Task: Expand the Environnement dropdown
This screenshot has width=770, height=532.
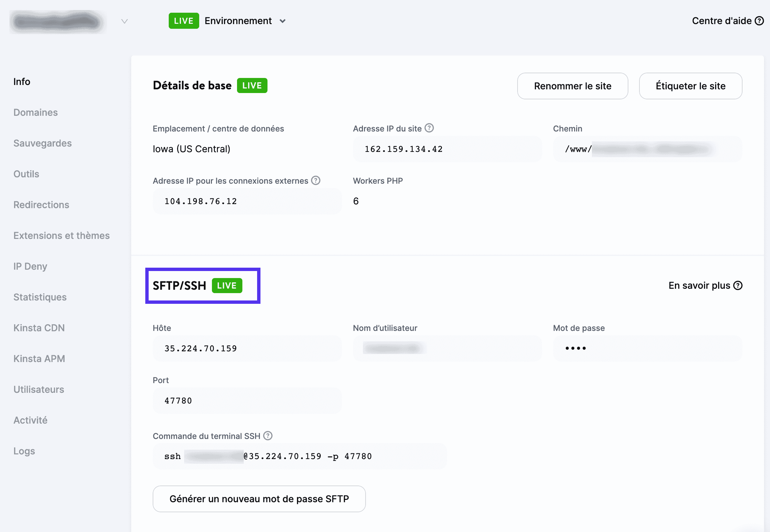Action: tap(282, 21)
